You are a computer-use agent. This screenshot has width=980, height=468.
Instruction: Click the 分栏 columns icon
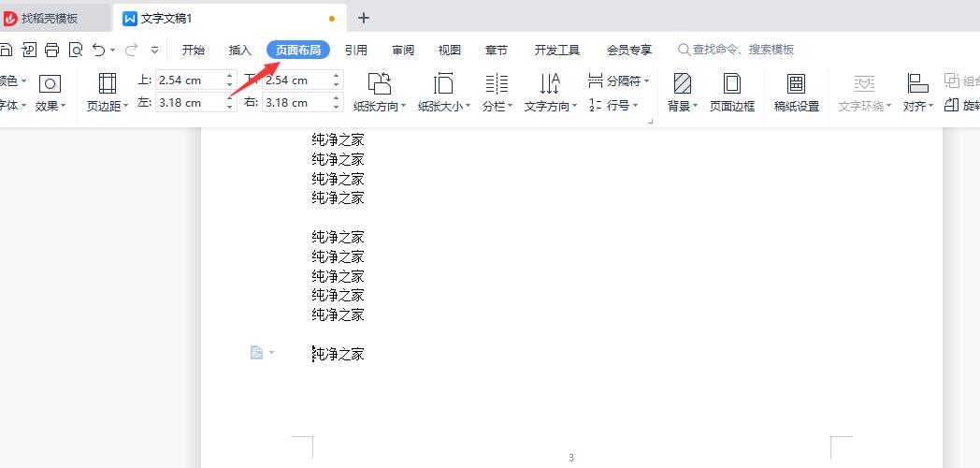[497, 83]
